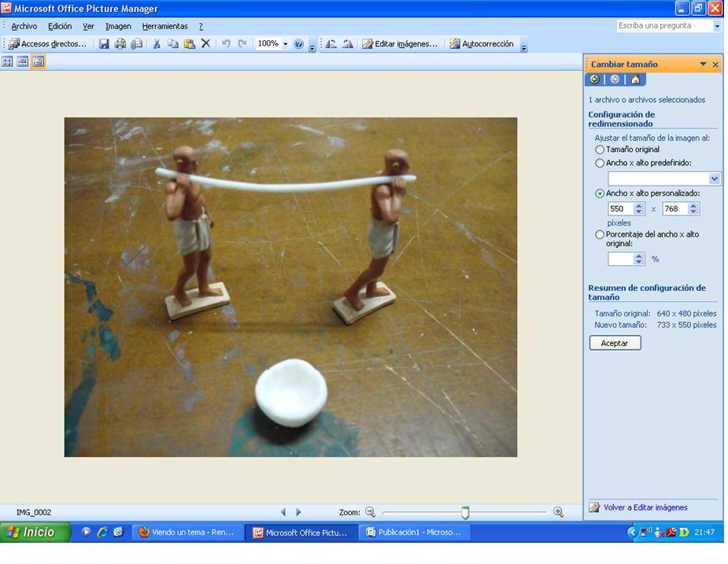Click the Delete X toolbar icon

pos(205,44)
